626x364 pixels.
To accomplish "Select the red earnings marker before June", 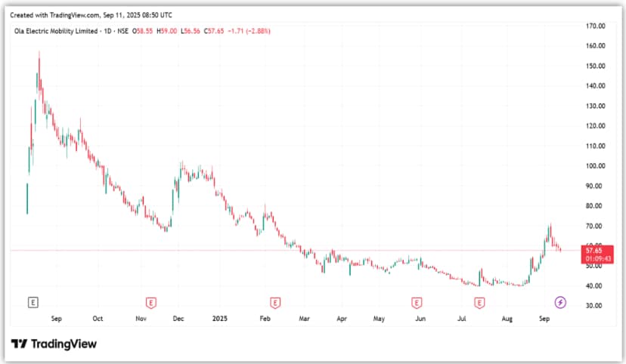I will tap(416, 302).
